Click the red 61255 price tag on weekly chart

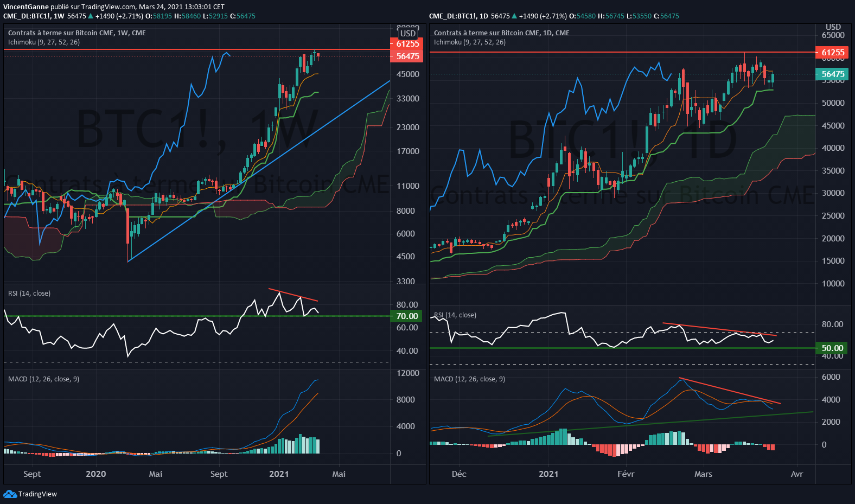click(407, 44)
